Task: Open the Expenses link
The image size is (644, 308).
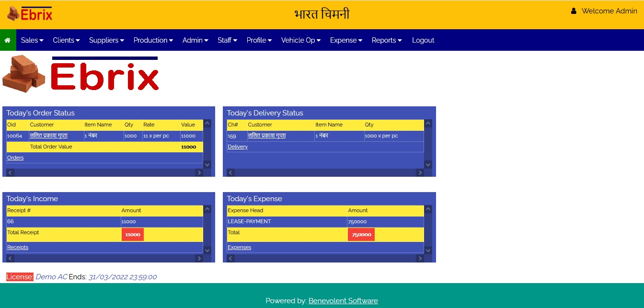Action: pyautogui.click(x=240, y=247)
